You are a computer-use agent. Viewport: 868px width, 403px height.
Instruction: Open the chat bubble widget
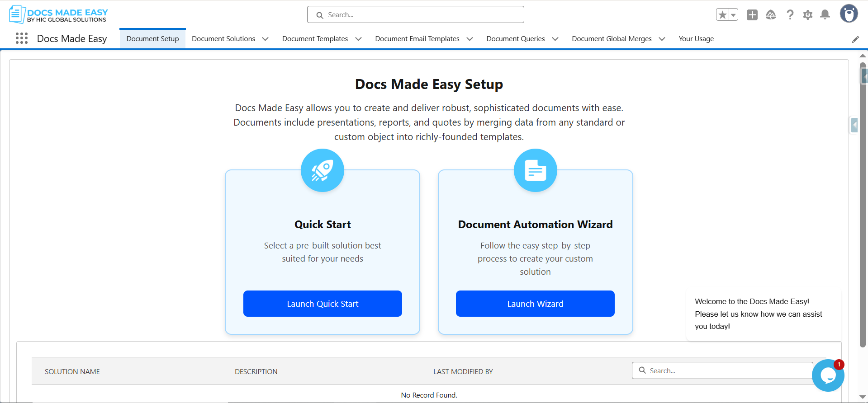[x=828, y=375]
